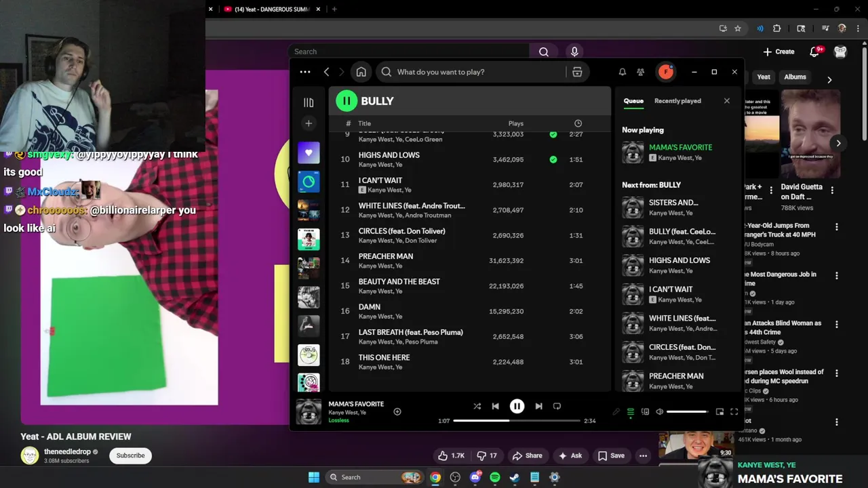
Task: Select the Queue tab
Action: [x=633, y=101]
